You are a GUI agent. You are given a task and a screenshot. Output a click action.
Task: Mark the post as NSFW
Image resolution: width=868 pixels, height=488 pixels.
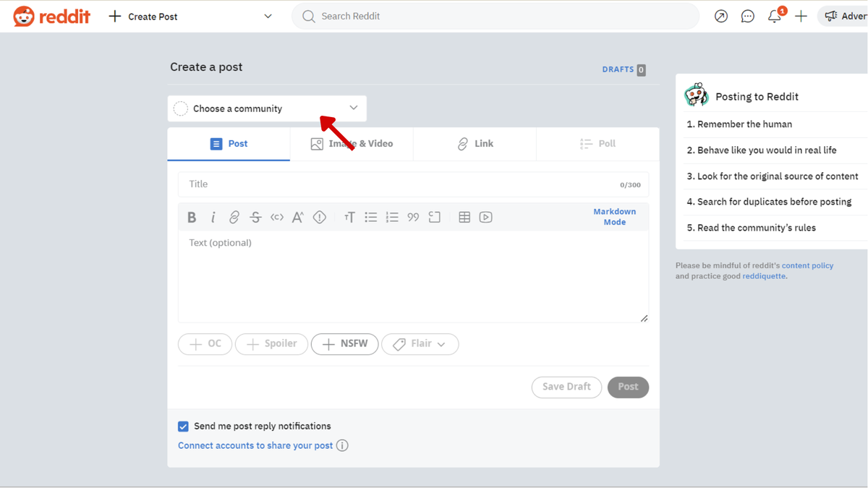pyautogui.click(x=345, y=344)
